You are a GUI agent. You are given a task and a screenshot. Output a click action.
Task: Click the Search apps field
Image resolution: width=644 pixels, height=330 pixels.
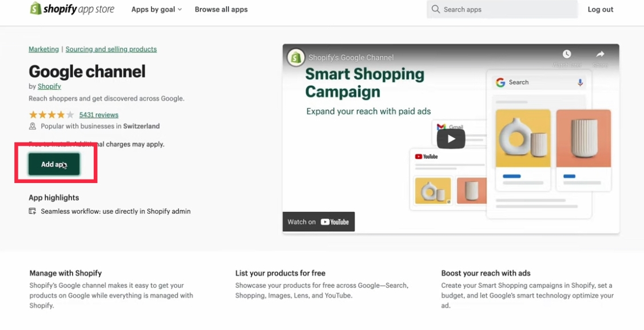point(502,9)
